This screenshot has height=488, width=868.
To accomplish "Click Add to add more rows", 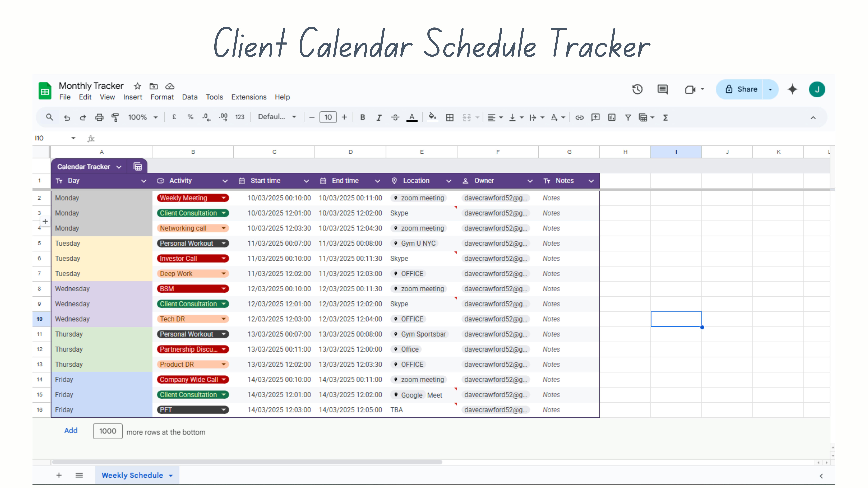I will click(x=71, y=431).
